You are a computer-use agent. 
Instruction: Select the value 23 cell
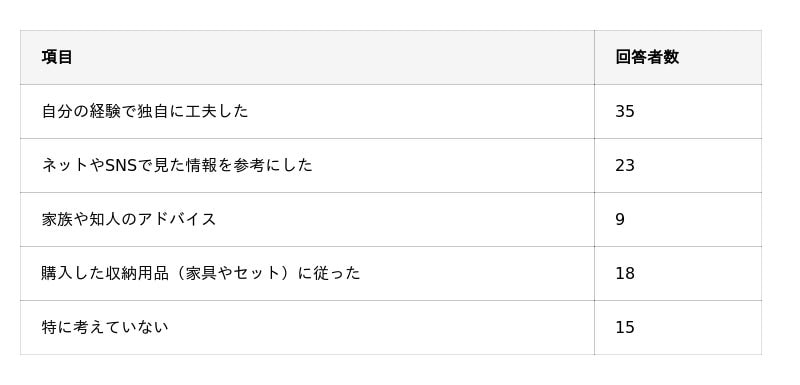pos(678,165)
